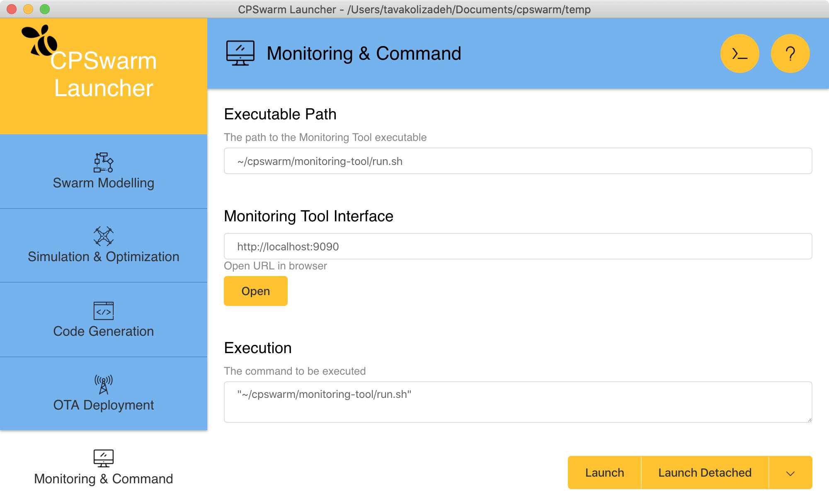Click the drone icon for Simulation & Optimization
829x504 pixels.
(x=103, y=236)
